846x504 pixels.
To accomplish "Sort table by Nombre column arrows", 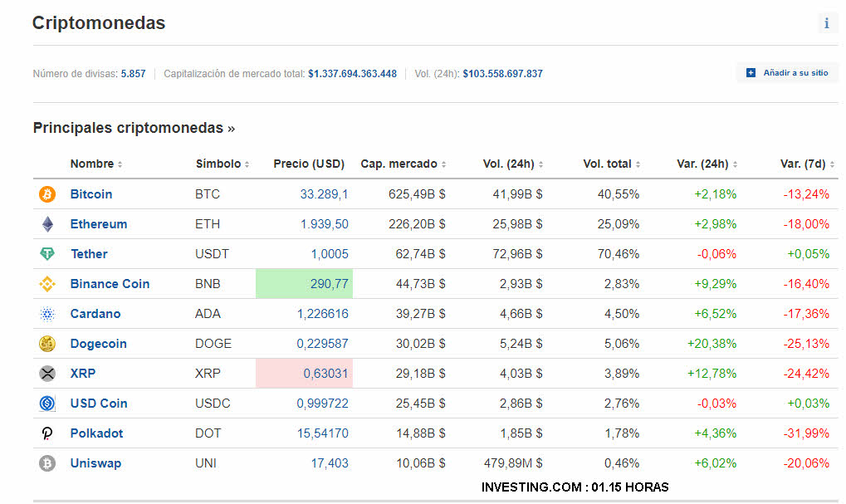I will (120, 164).
